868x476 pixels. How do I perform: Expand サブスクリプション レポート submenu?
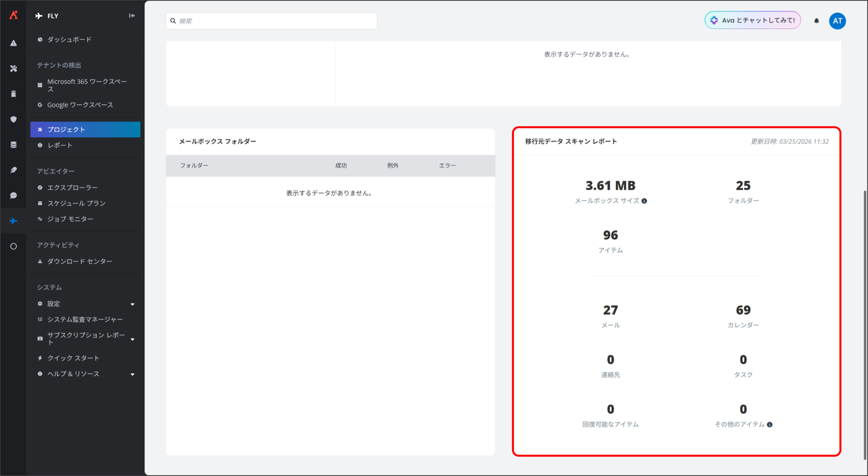point(133,339)
